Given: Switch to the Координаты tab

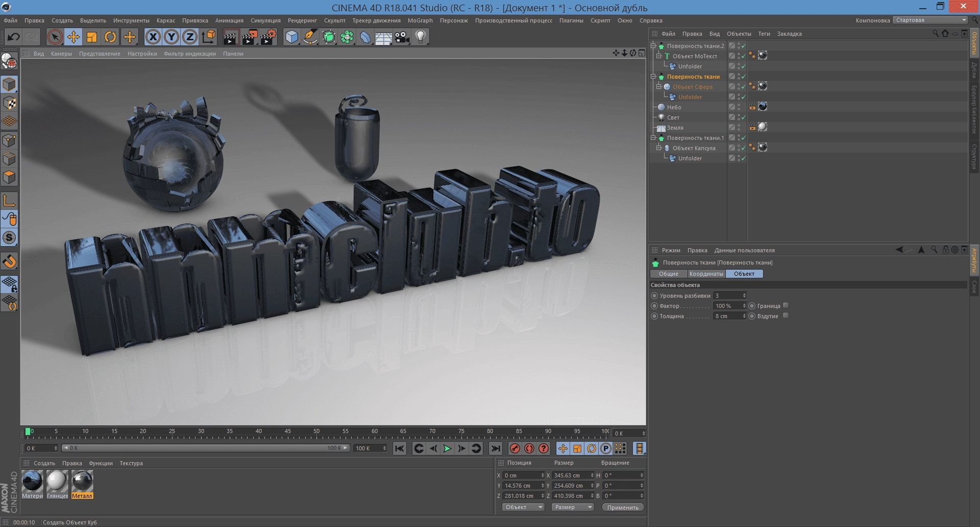Looking at the screenshot, I should point(706,274).
